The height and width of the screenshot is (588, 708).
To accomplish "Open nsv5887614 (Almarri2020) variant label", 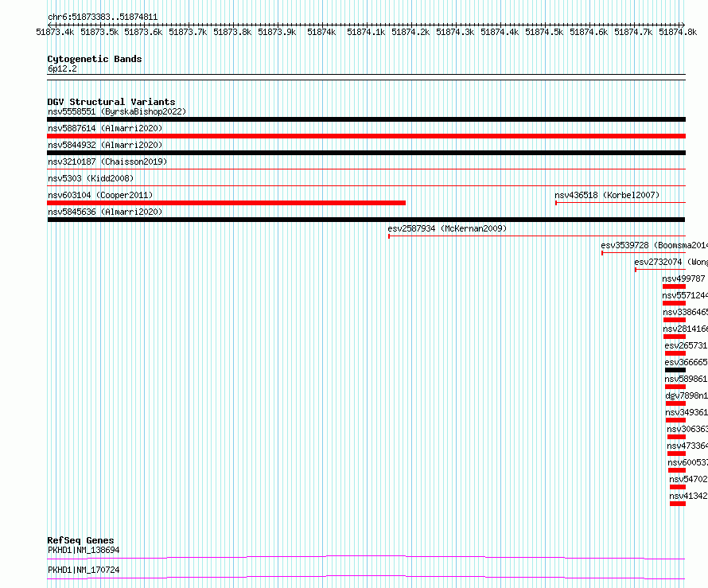I will [105, 128].
